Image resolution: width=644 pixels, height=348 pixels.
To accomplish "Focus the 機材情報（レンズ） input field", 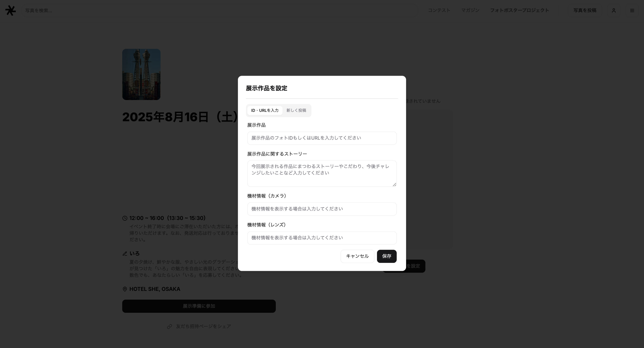I will (x=322, y=238).
